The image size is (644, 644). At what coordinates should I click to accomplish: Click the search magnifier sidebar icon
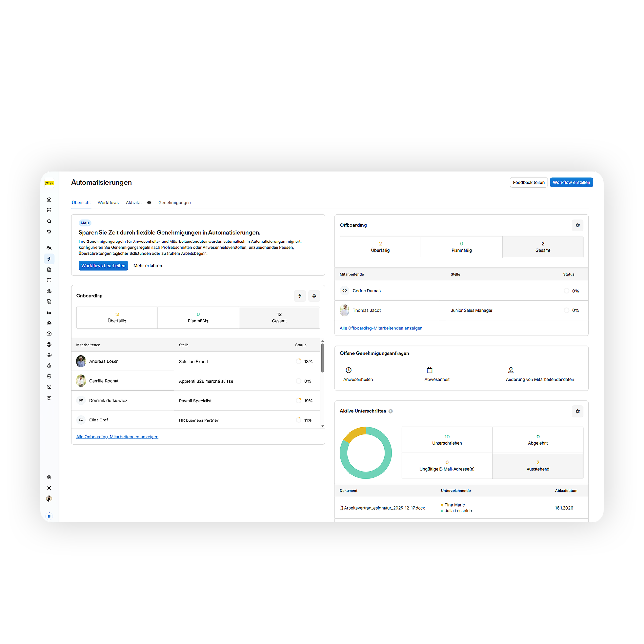pos(49,221)
